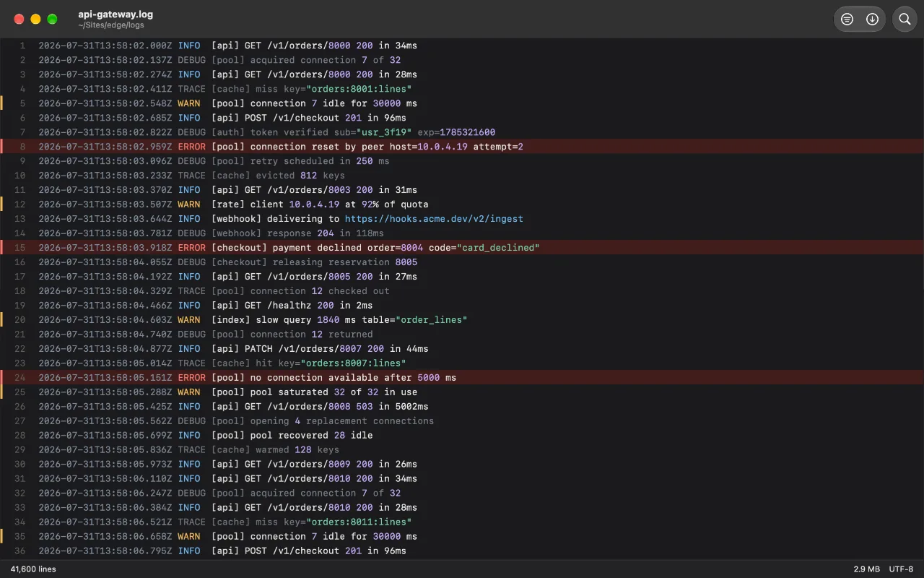Click the TRACE line 'warmed 128 keys'
Viewport: 924px width, 578px height.
coord(462,450)
